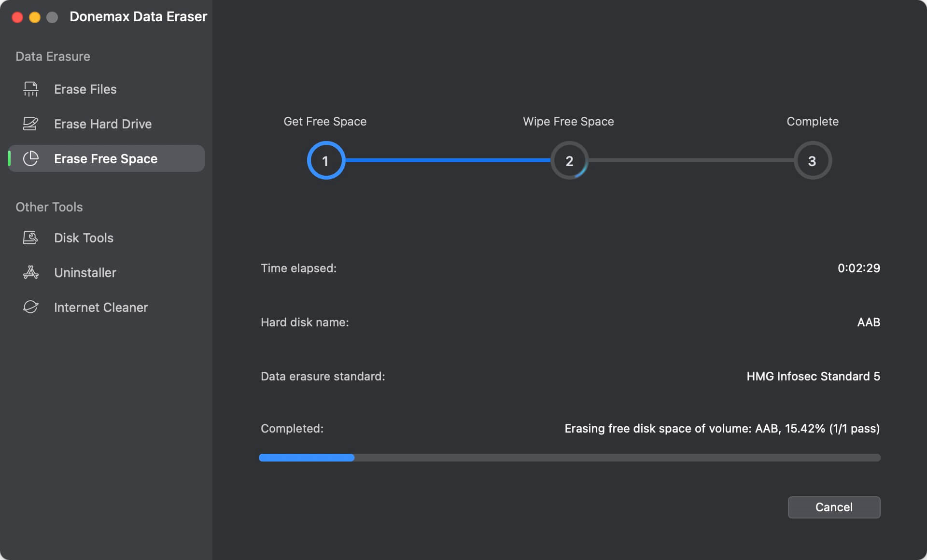Click the HMG Infosec Standard 5 text
The width and height of the screenshot is (927, 560).
(813, 377)
